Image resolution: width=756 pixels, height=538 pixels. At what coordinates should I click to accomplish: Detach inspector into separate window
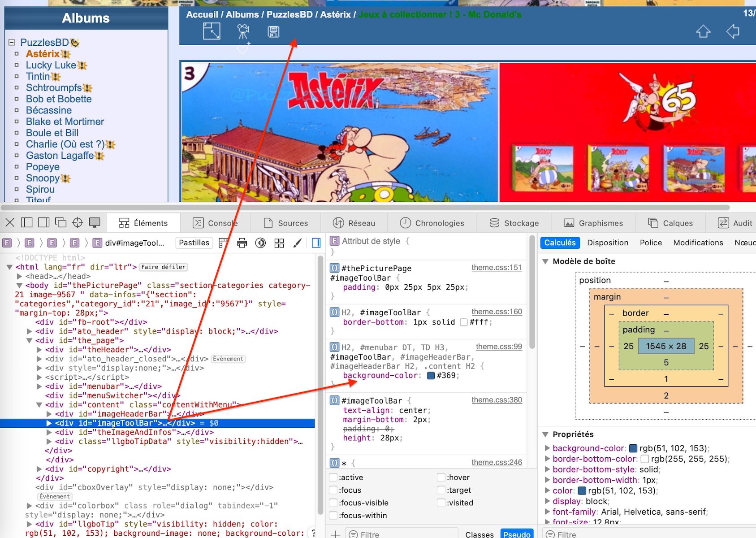[60, 223]
